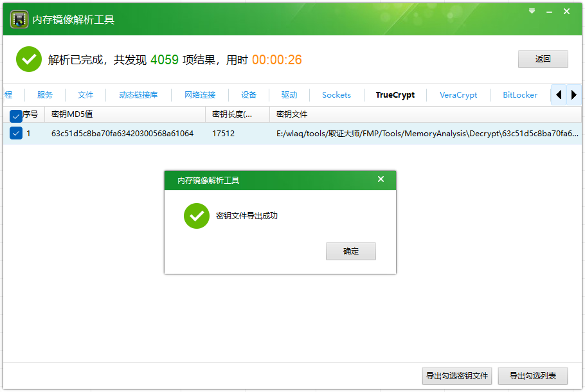Close the export success dialog with X
Viewport: 585px width, 392px height.
pos(381,179)
